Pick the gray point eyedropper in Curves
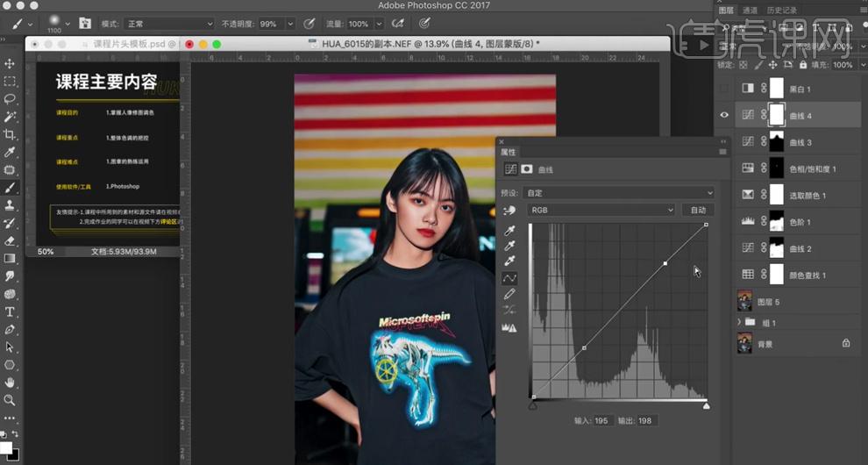Image resolution: width=868 pixels, height=465 pixels. coord(509,246)
